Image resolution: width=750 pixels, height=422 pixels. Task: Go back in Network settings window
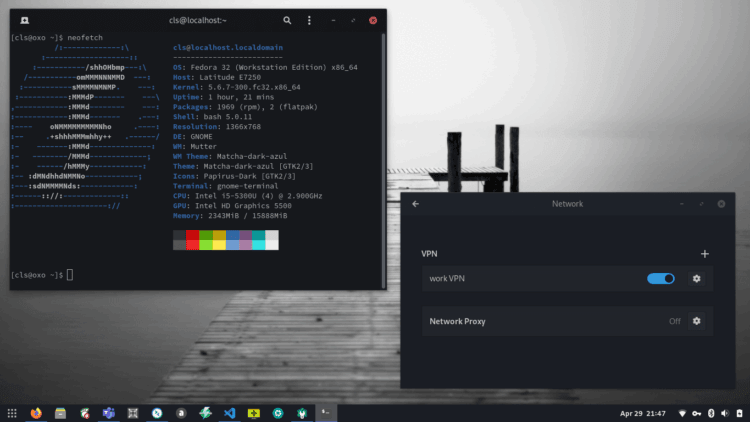(x=415, y=204)
